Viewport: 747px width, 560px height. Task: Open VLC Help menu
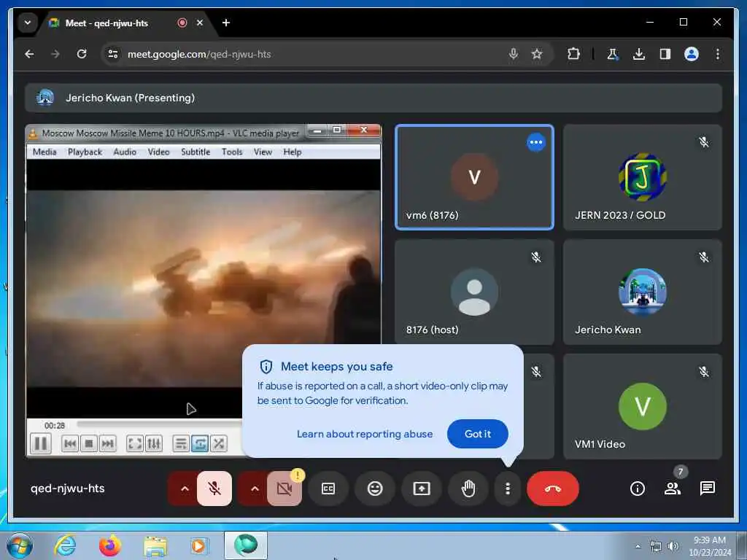(292, 152)
